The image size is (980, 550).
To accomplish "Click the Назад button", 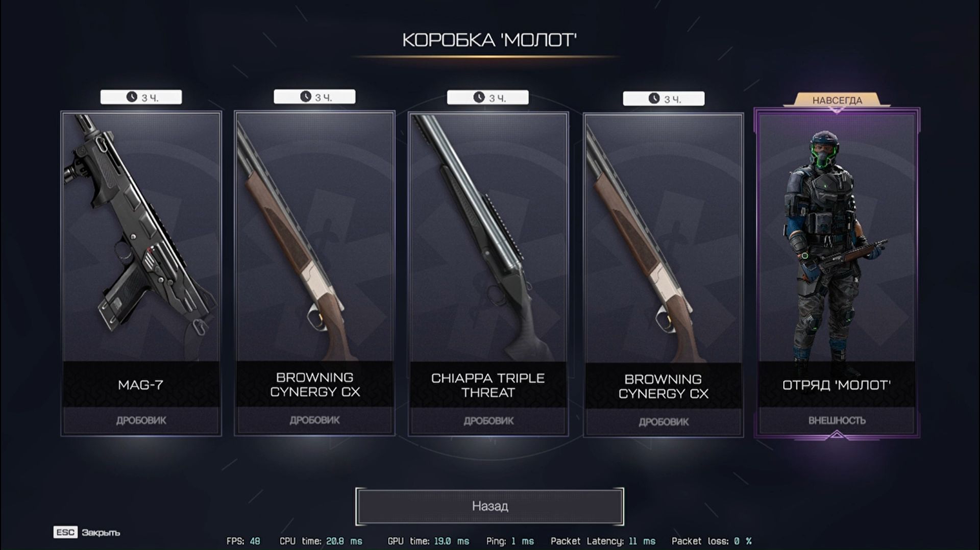I will (489, 506).
